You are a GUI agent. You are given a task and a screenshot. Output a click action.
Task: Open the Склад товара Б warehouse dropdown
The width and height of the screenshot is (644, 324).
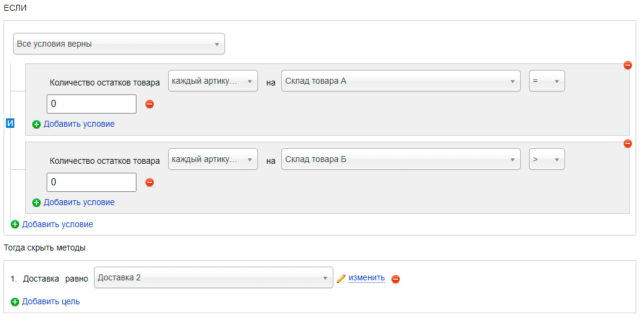tap(401, 159)
